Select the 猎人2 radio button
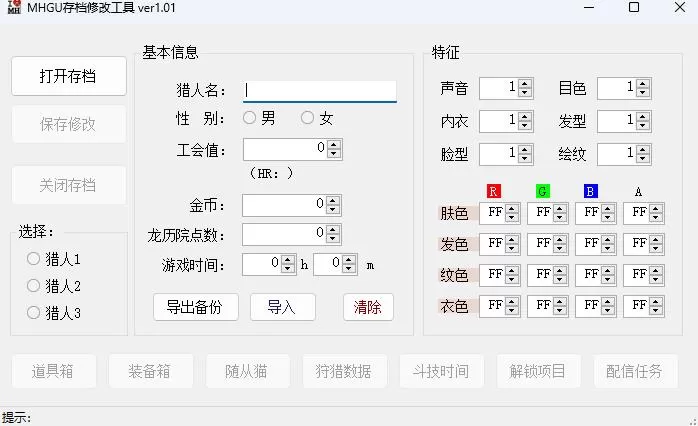 53,286
